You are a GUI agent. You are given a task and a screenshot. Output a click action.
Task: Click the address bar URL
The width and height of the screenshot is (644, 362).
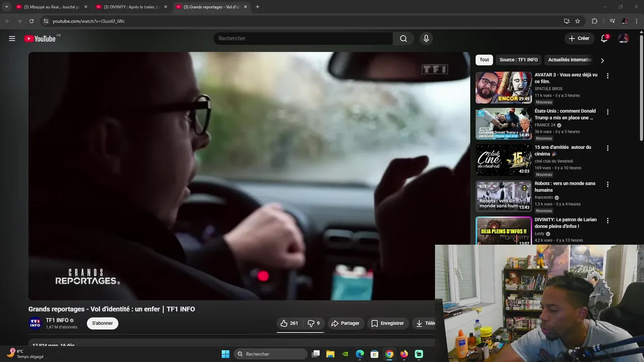(x=89, y=21)
